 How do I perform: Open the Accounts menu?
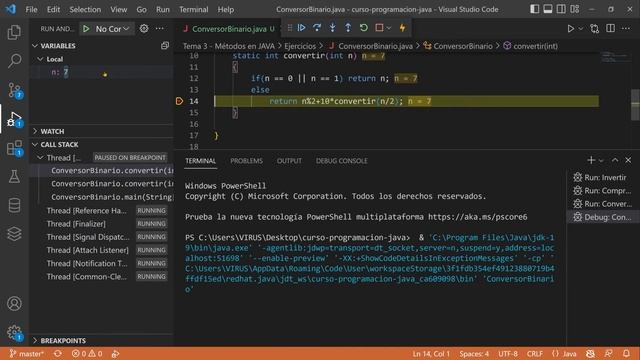[x=14, y=304]
